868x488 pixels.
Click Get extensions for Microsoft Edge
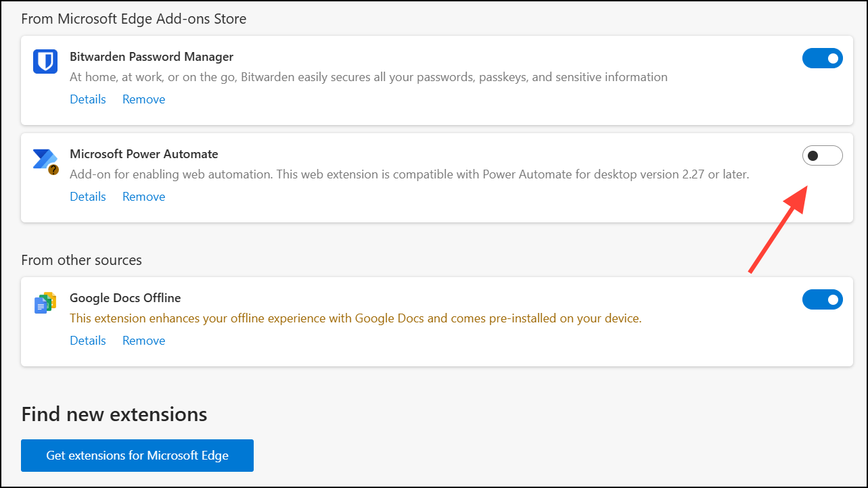pos(137,456)
